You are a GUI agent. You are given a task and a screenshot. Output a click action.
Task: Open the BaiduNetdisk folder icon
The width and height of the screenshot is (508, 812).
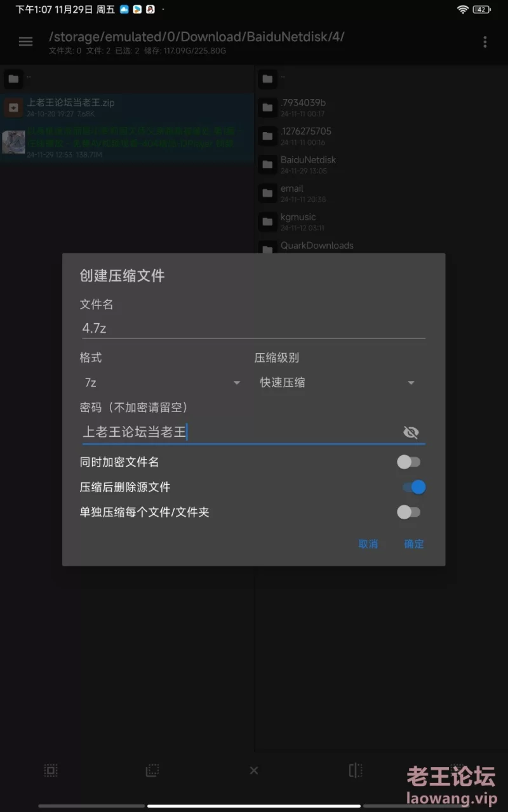(267, 164)
